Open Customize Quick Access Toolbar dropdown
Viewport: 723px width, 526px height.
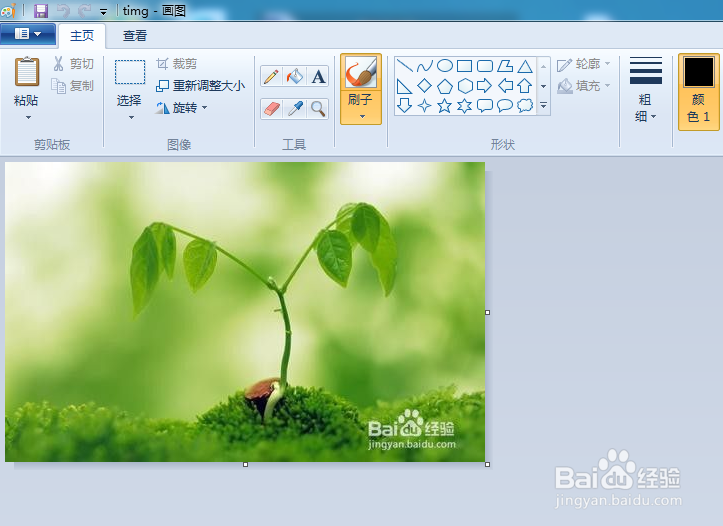tap(103, 12)
